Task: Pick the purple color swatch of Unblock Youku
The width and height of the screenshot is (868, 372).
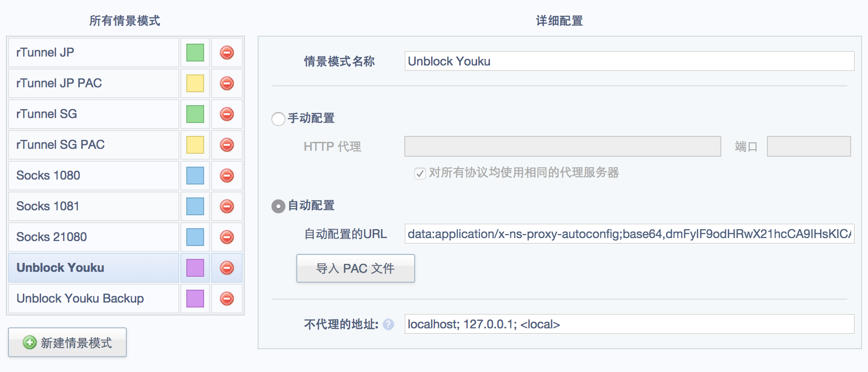Action: 195,268
